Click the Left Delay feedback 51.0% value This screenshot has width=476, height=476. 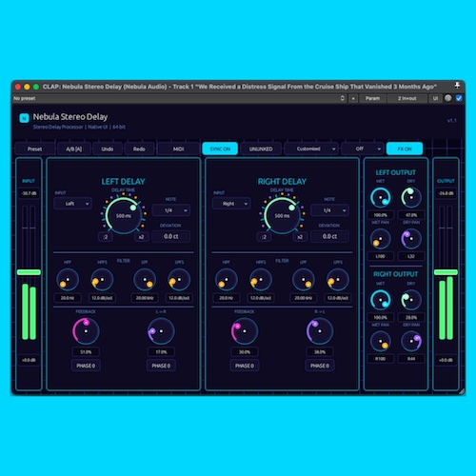pyautogui.click(x=86, y=352)
